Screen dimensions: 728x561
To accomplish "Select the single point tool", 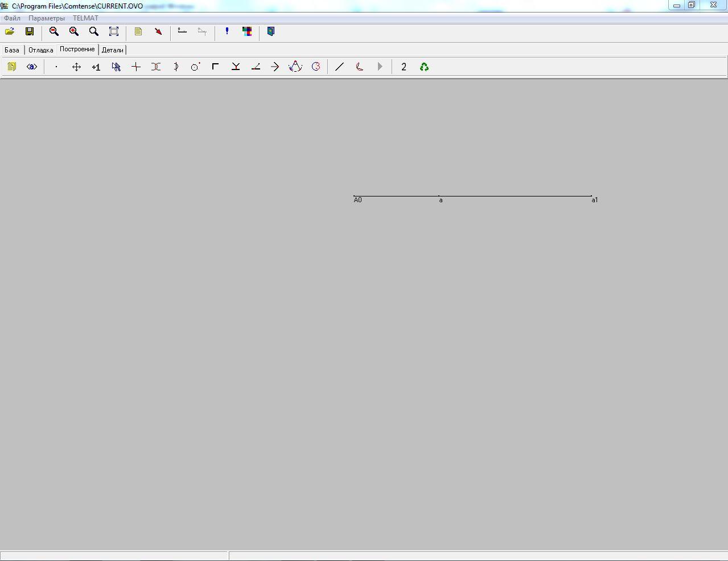I will (x=56, y=67).
